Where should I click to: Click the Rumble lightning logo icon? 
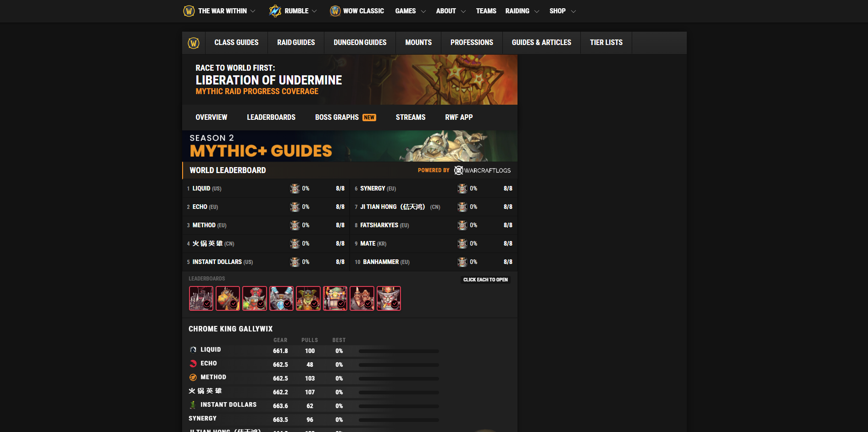pyautogui.click(x=275, y=11)
